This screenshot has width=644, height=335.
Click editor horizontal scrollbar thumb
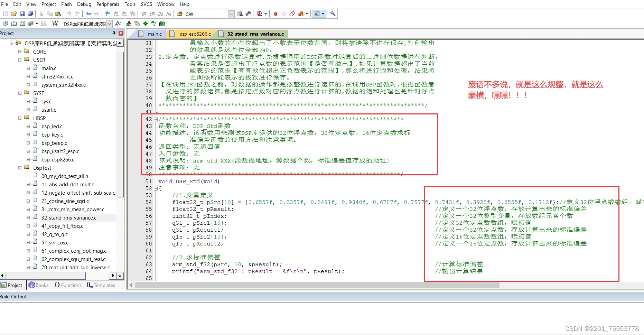pyautogui.click(x=317, y=285)
